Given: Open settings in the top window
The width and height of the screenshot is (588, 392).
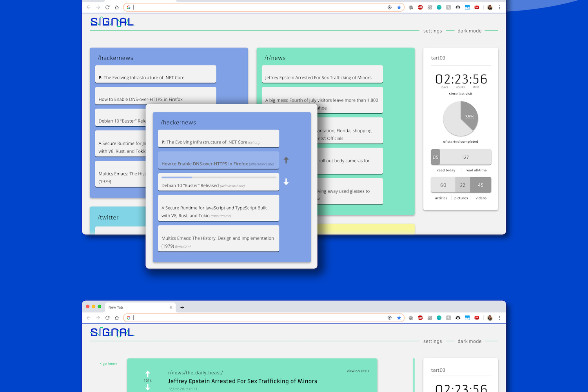Looking at the screenshot, I should [432, 31].
